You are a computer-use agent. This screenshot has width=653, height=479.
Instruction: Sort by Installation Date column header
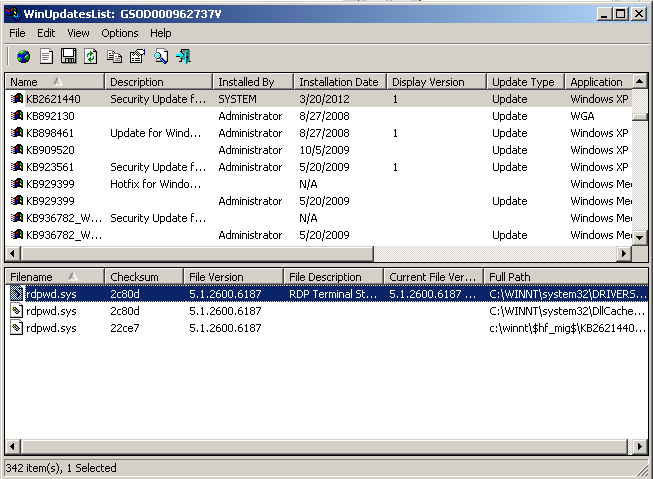point(338,82)
